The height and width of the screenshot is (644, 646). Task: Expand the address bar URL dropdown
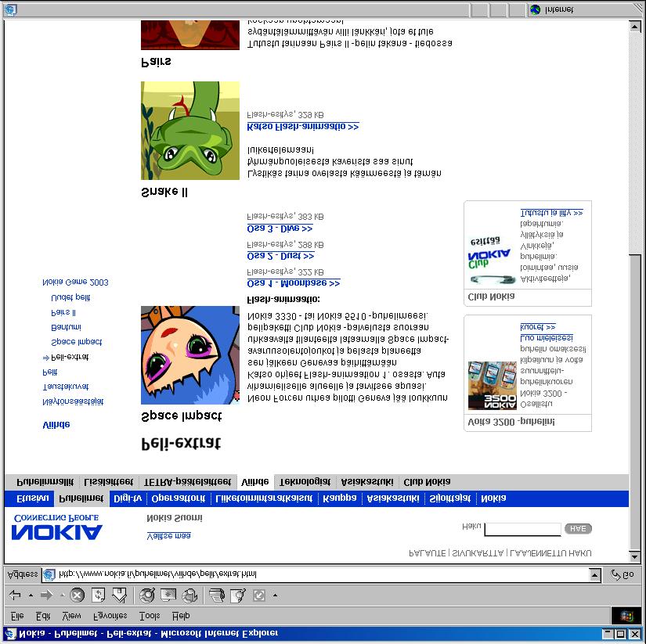(594, 574)
